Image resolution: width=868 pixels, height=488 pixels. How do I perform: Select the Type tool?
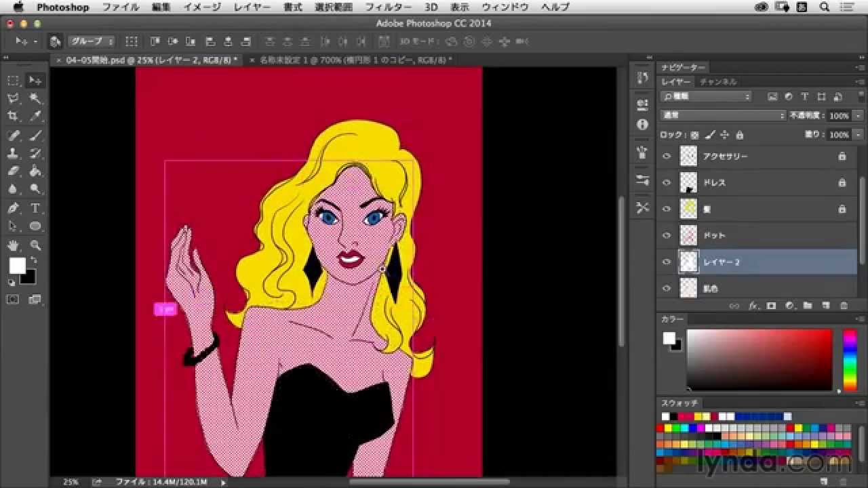pos(35,208)
